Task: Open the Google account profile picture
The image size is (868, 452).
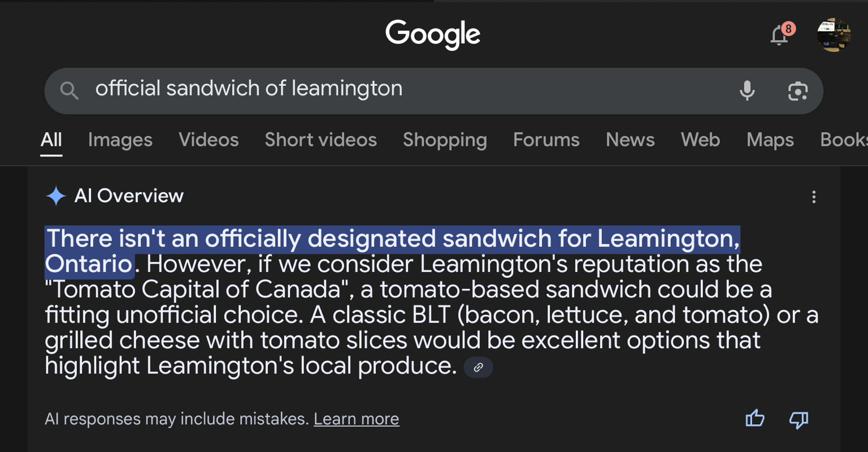Action: (x=834, y=34)
